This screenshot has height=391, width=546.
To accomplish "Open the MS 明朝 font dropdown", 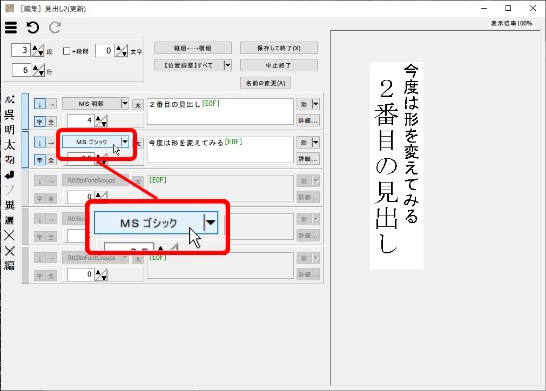I will pyautogui.click(x=125, y=103).
